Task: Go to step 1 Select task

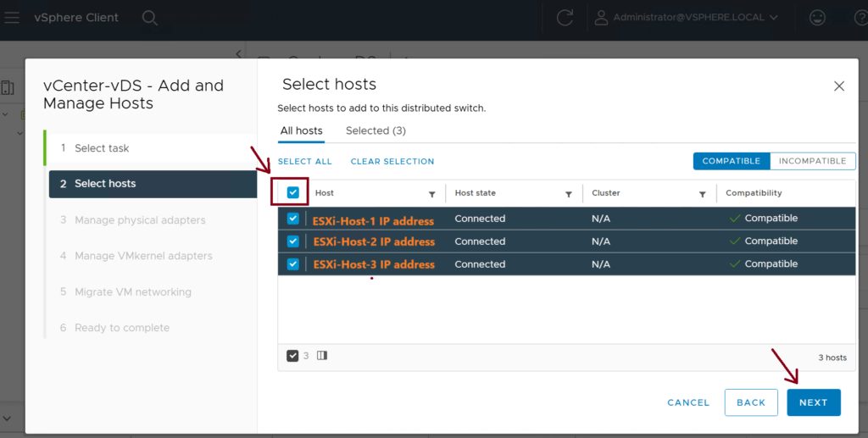Action: (151, 148)
